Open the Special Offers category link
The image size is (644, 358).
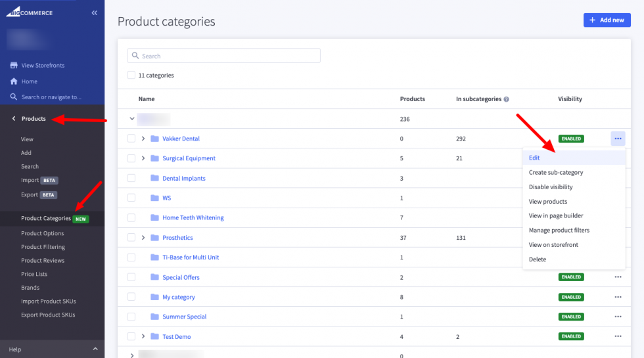[181, 277]
